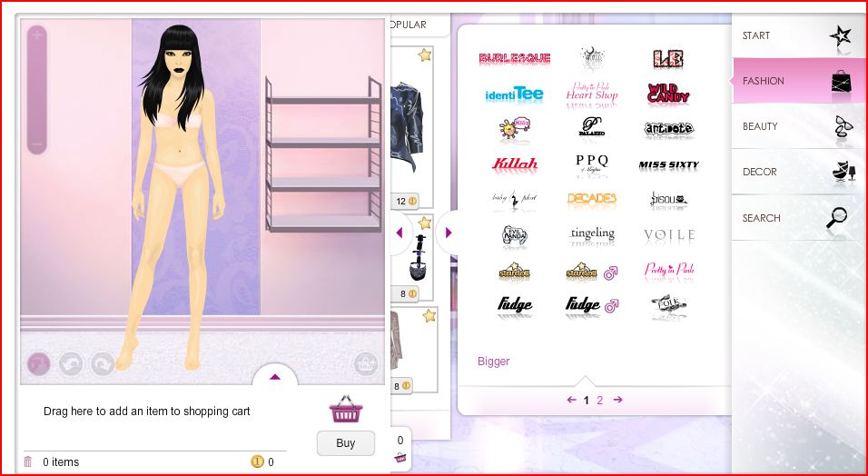Open the Voile shop
This screenshot has height=476, width=868.
coord(669,235)
